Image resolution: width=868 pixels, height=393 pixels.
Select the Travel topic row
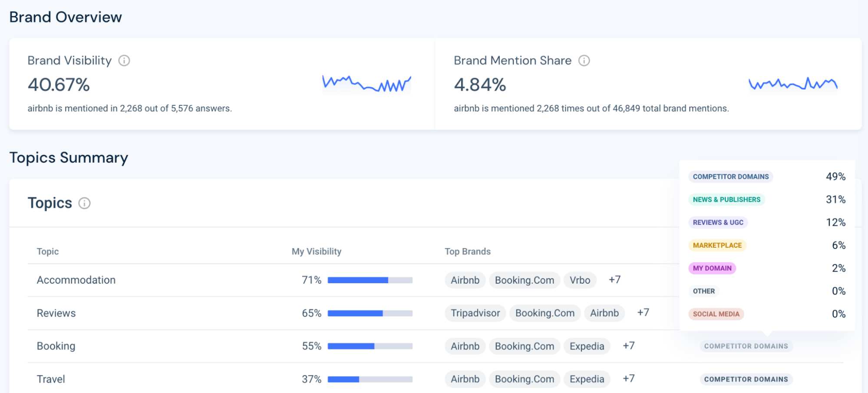(51, 378)
